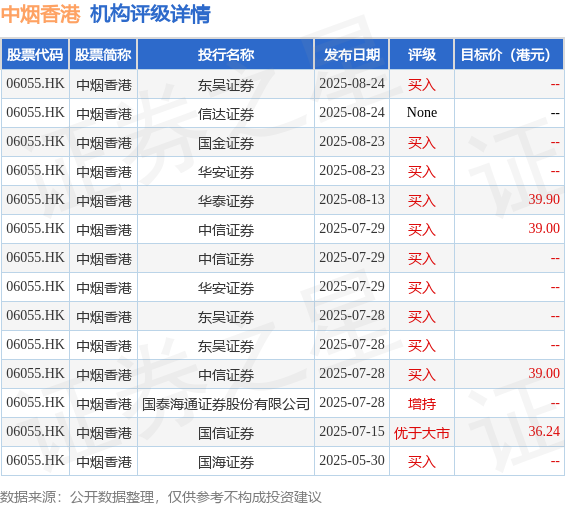Select the 华泰证券 broker cell
Image resolution: width=565 pixels, height=506 pixels.
pos(226,201)
